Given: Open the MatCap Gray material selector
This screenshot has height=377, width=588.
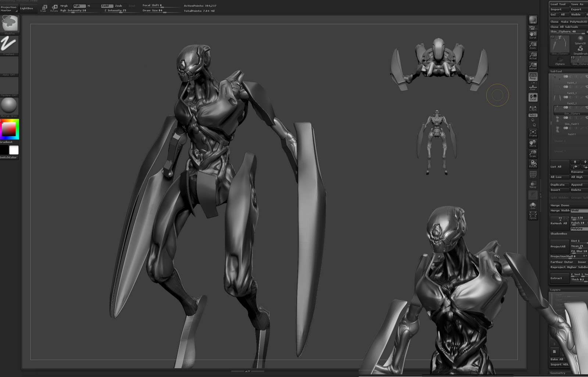Looking at the screenshot, I should click(x=9, y=107).
